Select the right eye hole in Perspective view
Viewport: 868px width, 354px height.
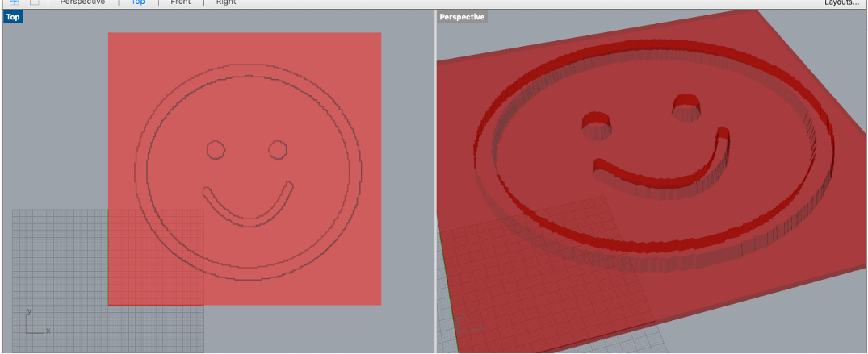(688, 108)
